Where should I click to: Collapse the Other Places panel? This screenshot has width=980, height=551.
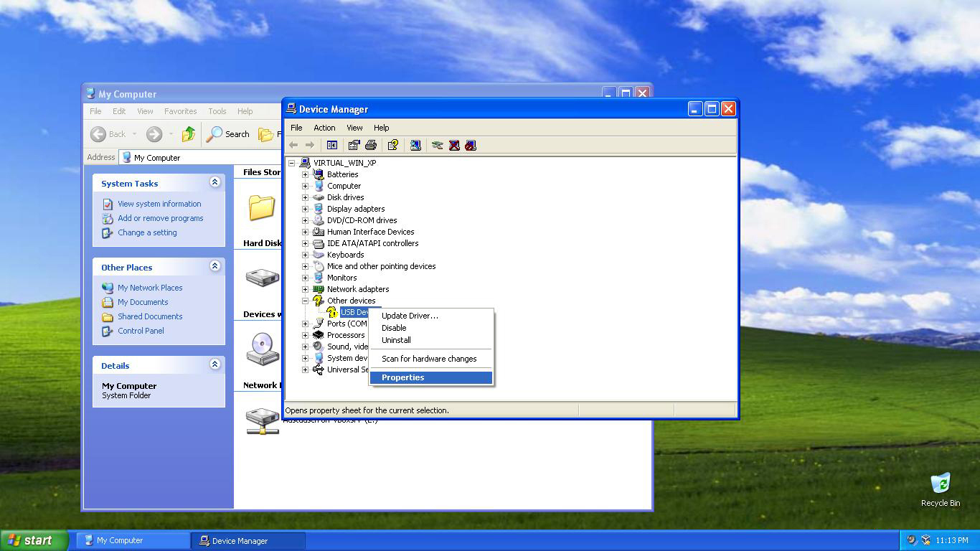[x=215, y=266]
